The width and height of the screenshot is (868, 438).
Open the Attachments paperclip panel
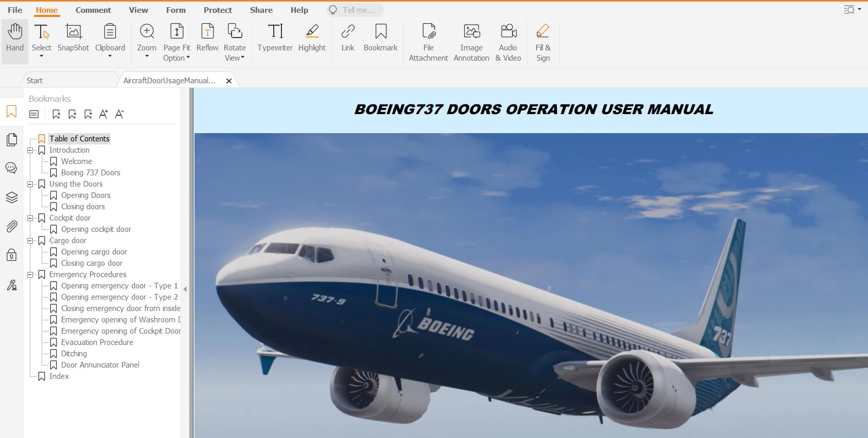pos(11,226)
